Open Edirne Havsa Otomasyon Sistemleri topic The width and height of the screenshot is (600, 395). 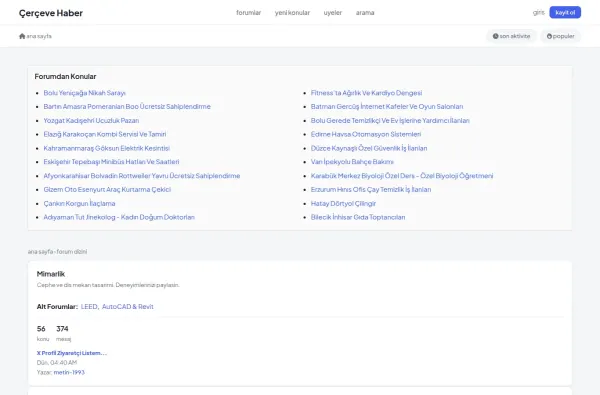366,134
